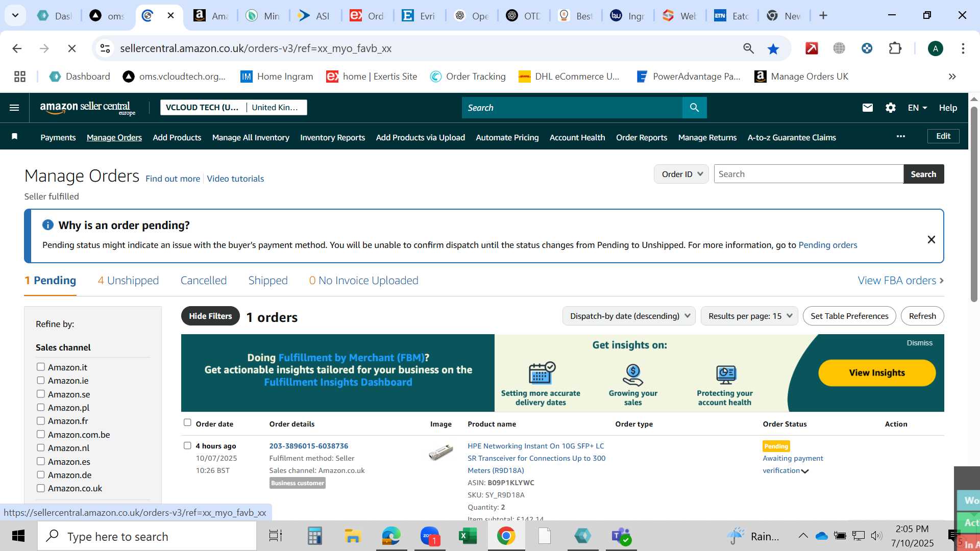The height and width of the screenshot is (551, 980).
Task: Click the Amazon Seller Central logo
Action: click(x=88, y=108)
